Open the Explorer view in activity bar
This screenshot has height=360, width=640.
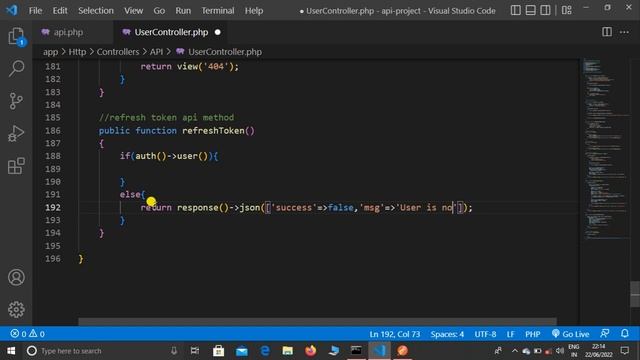16,36
